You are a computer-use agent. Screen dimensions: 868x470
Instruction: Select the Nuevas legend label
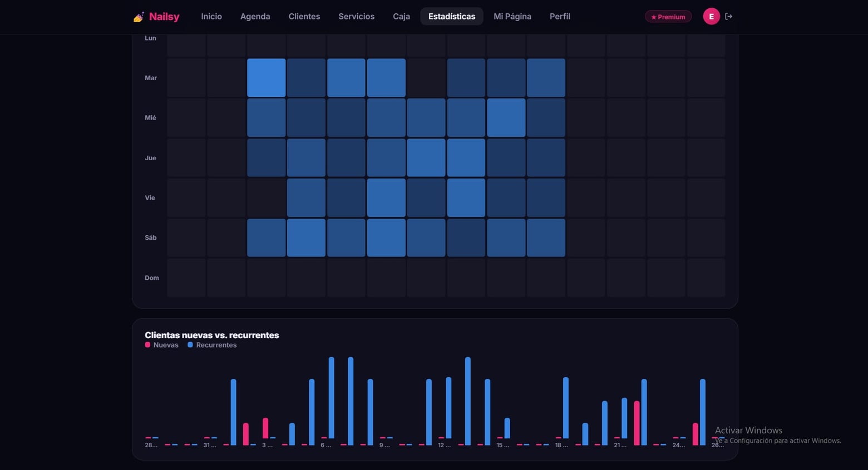click(x=166, y=345)
